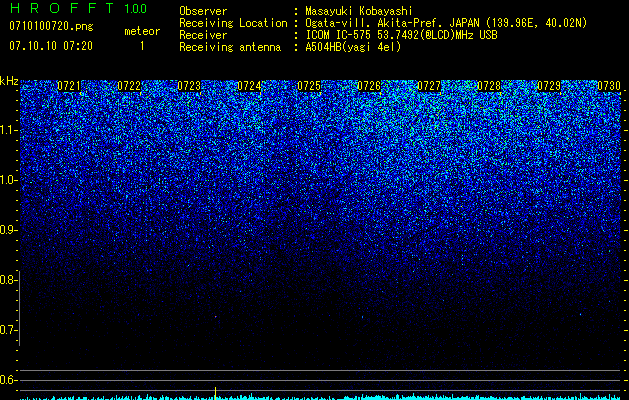Click the 0.6 frequency axis label
Screen dimensions: 629x400
pyautogui.click(x=9, y=380)
